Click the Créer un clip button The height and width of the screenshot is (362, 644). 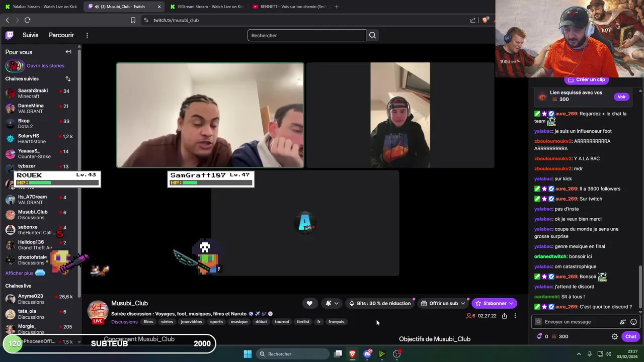click(586, 79)
